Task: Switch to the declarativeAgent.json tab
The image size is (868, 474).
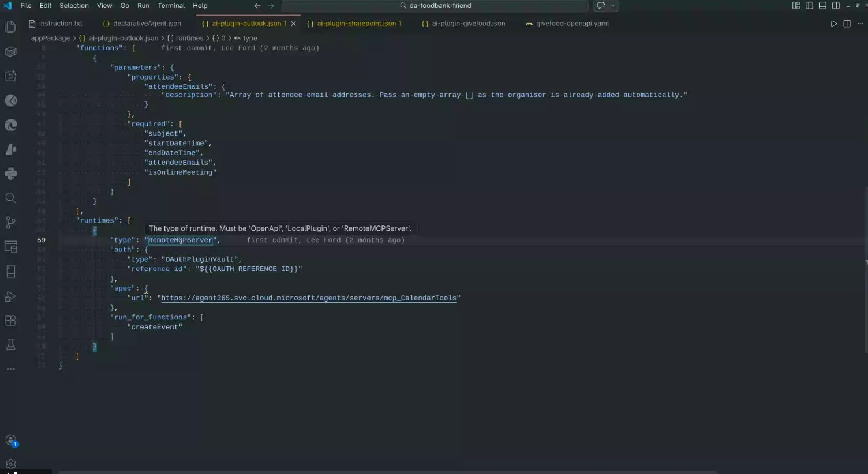Action: tap(147, 24)
